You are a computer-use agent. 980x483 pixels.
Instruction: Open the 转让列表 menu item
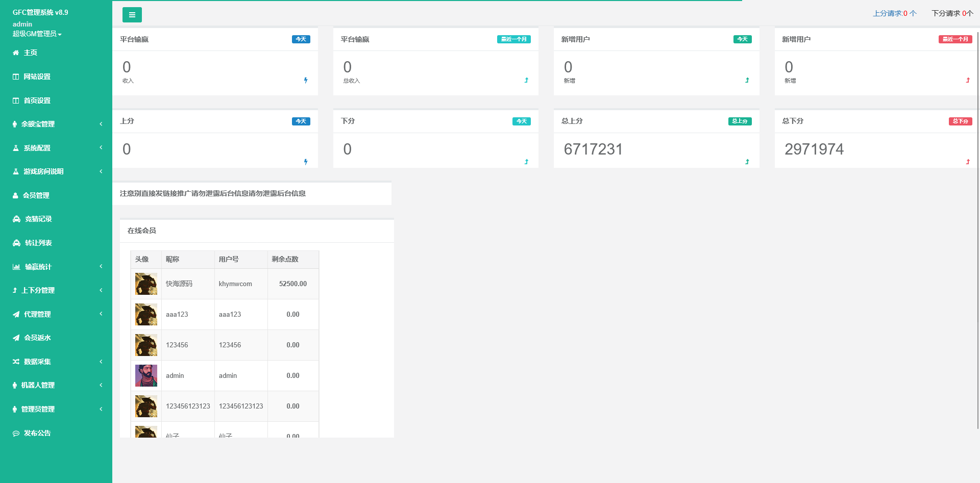[38, 243]
